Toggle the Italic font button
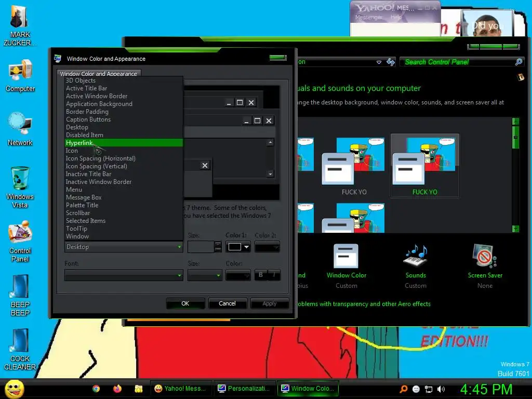532x399 pixels. pos(274,275)
